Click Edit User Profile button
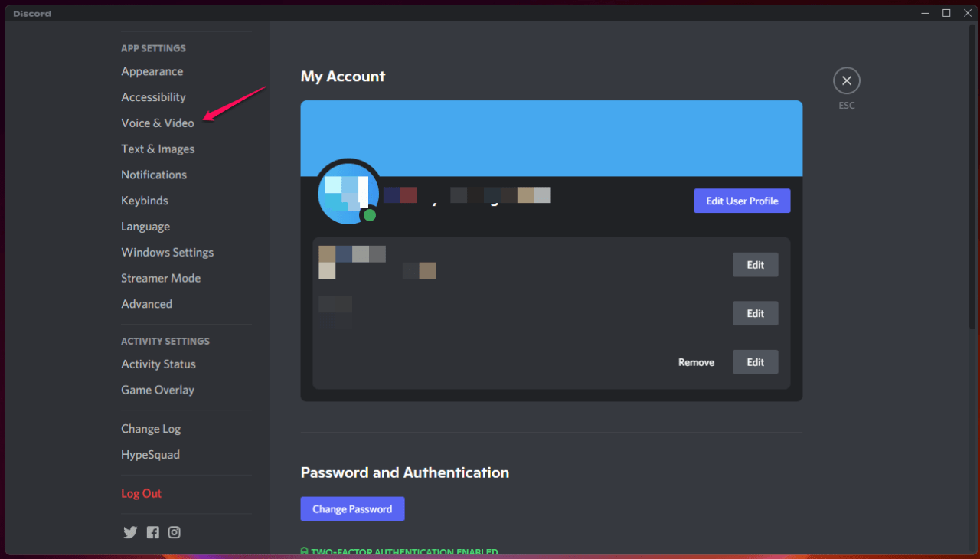The image size is (980, 559). tap(742, 201)
